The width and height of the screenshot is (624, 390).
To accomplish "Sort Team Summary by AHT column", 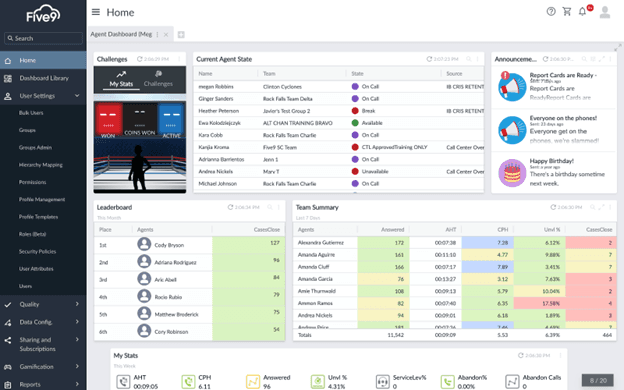I will click(450, 230).
